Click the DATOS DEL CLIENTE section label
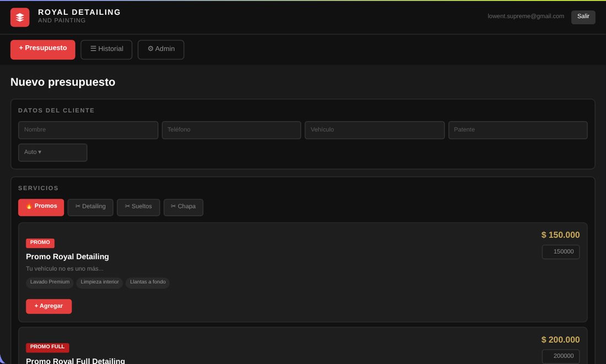 (56, 111)
